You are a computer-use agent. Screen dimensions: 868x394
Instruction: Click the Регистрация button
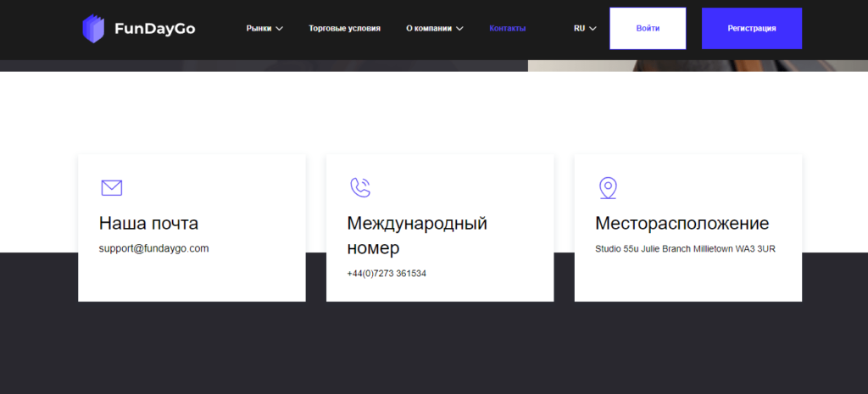click(x=752, y=28)
